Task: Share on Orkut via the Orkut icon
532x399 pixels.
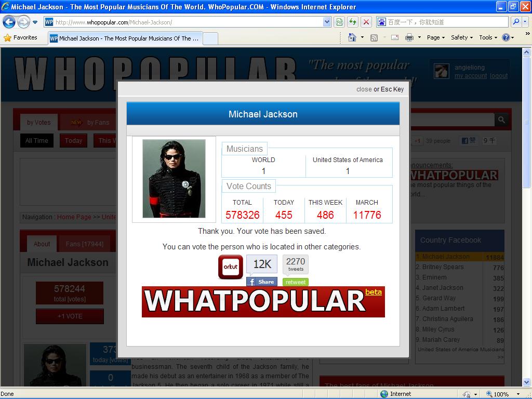Action: (x=230, y=267)
